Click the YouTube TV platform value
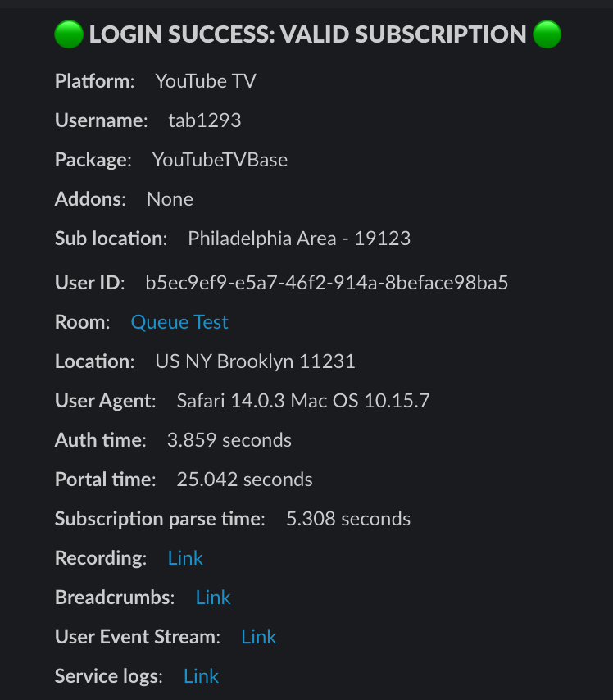The width and height of the screenshot is (613, 700). (206, 81)
